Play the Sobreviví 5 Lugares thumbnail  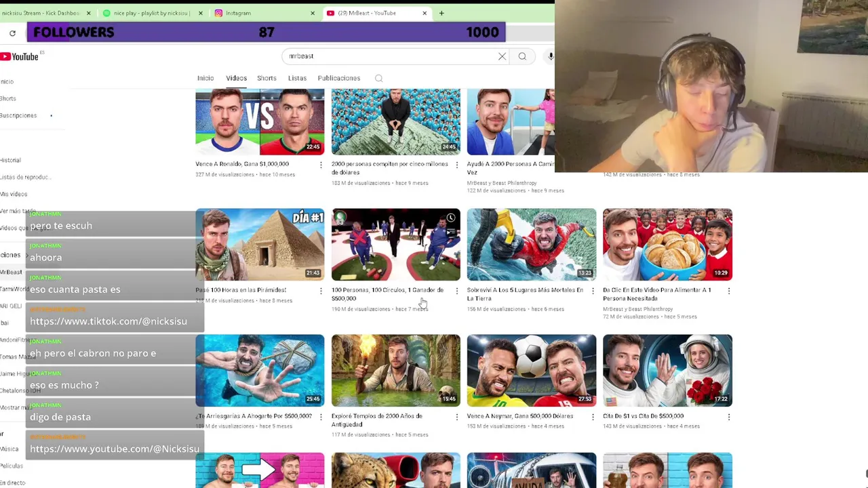pyautogui.click(x=532, y=245)
